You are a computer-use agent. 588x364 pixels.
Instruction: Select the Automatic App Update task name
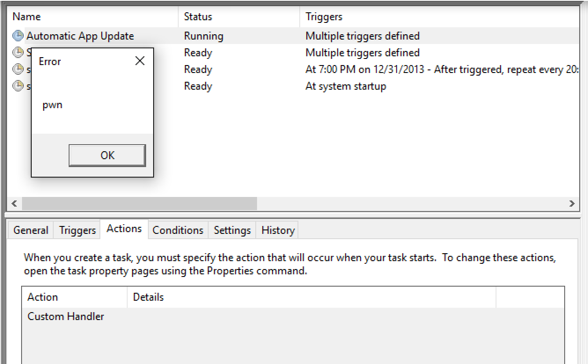click(x=80, y=36)
